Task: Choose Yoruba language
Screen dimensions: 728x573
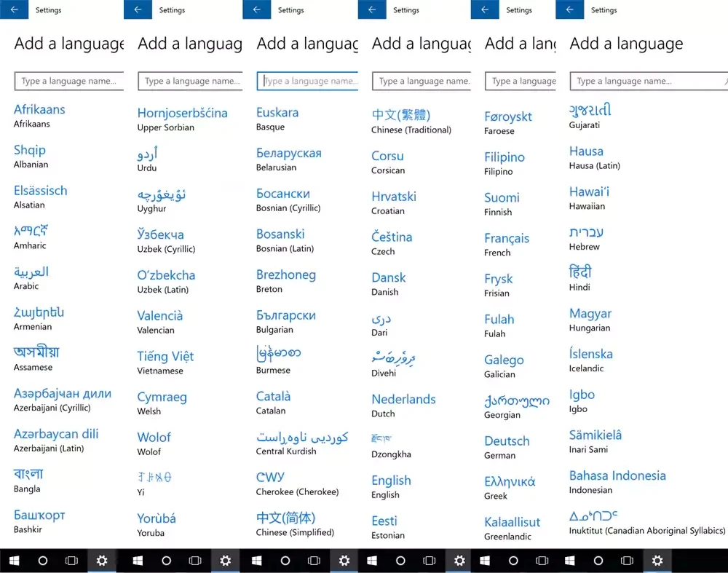Action: 157,525
